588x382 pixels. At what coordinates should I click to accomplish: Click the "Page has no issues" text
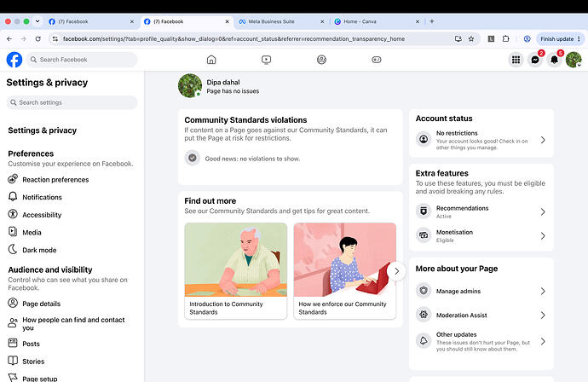[x=233, y=91]
